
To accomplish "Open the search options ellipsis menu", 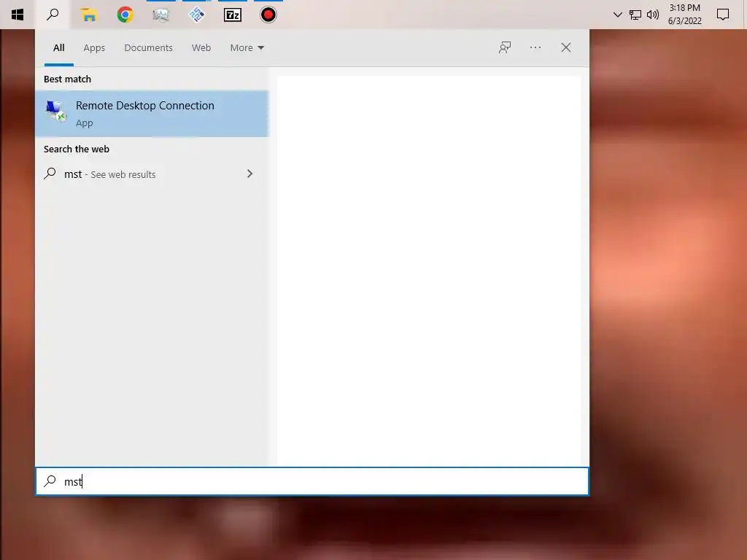I will coord(535,47).
